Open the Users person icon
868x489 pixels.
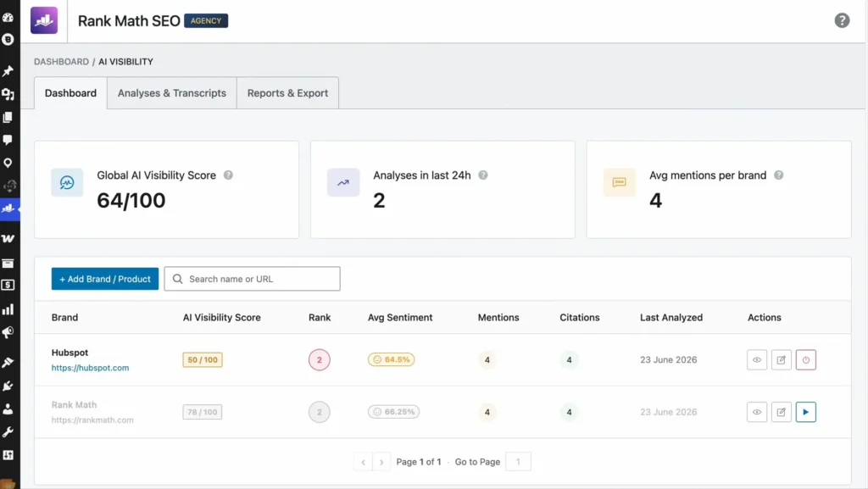coord(8,408)
